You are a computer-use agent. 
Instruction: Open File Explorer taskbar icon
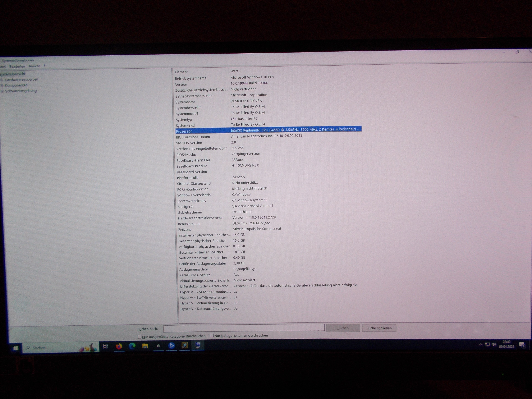(x=145, y=346)
